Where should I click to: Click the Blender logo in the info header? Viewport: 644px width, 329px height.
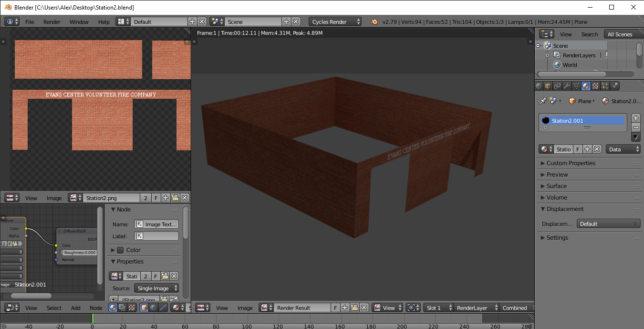(x=374, y=21)
